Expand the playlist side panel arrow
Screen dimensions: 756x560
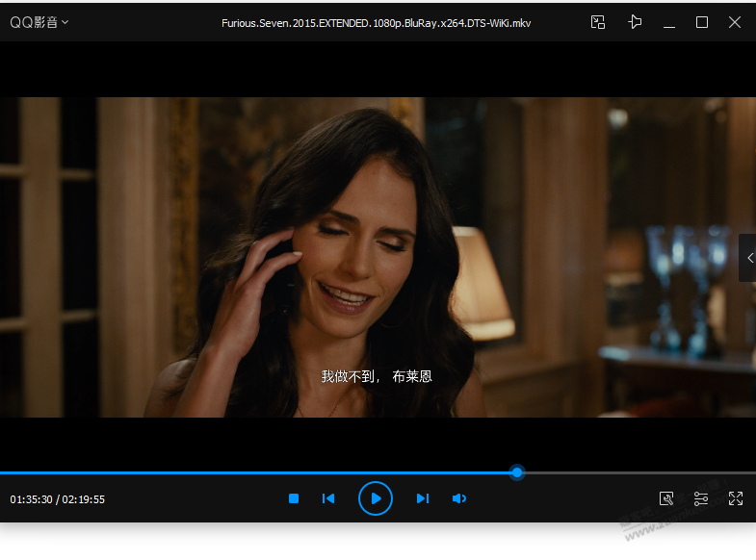[x=748, y=258]
